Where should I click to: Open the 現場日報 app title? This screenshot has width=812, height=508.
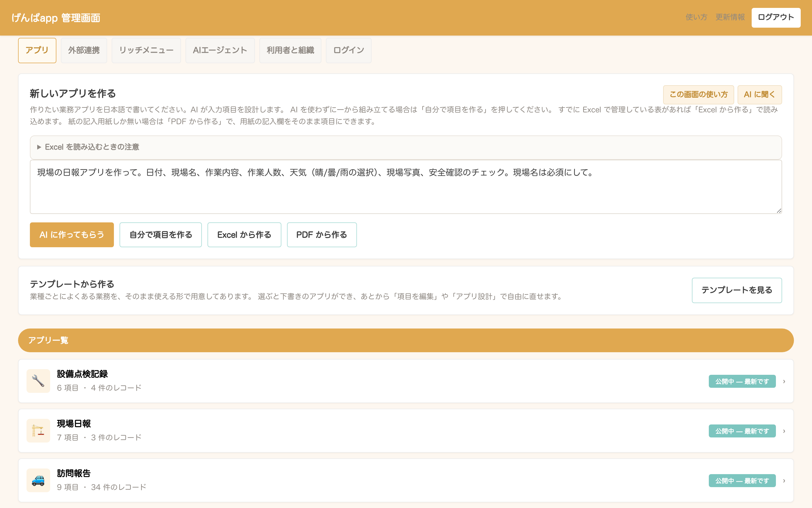point(74,424)
